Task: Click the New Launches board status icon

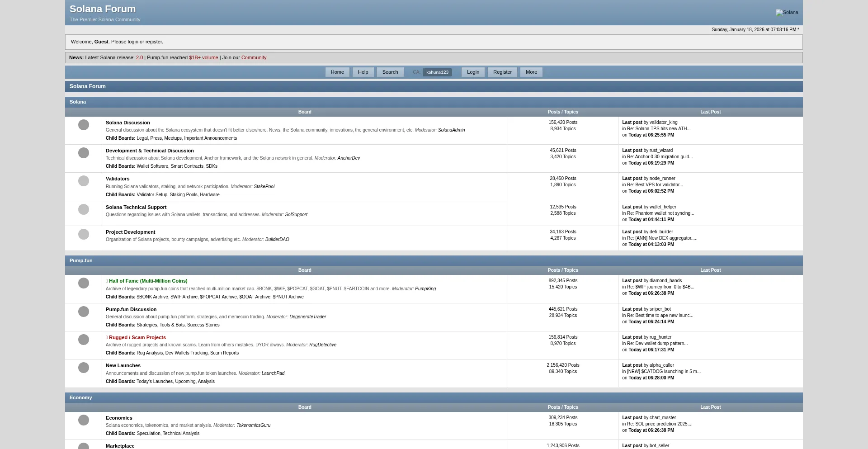Action: [x=84, y=368]
